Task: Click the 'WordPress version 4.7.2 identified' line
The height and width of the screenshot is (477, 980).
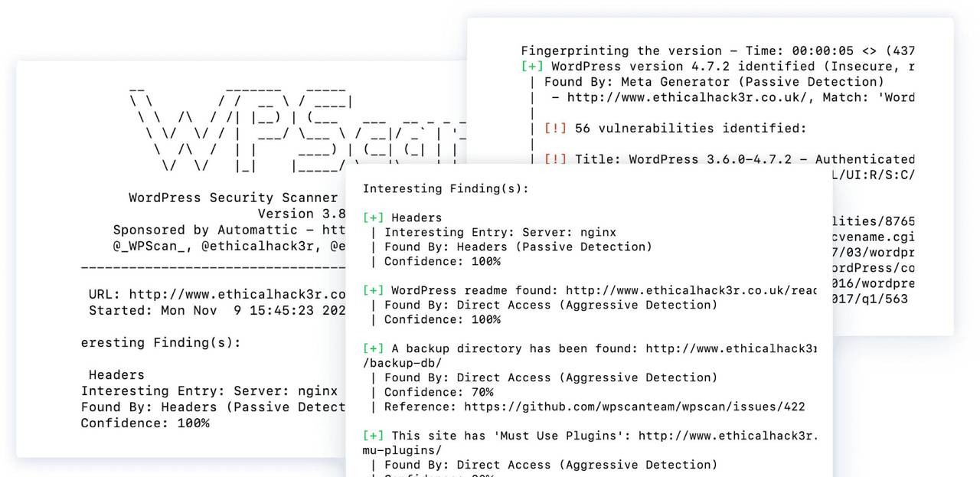Action: pos(717,66)
